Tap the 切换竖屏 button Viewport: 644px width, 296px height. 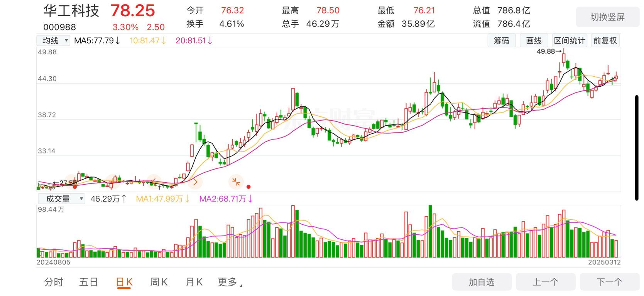click(x=607, y=17)
